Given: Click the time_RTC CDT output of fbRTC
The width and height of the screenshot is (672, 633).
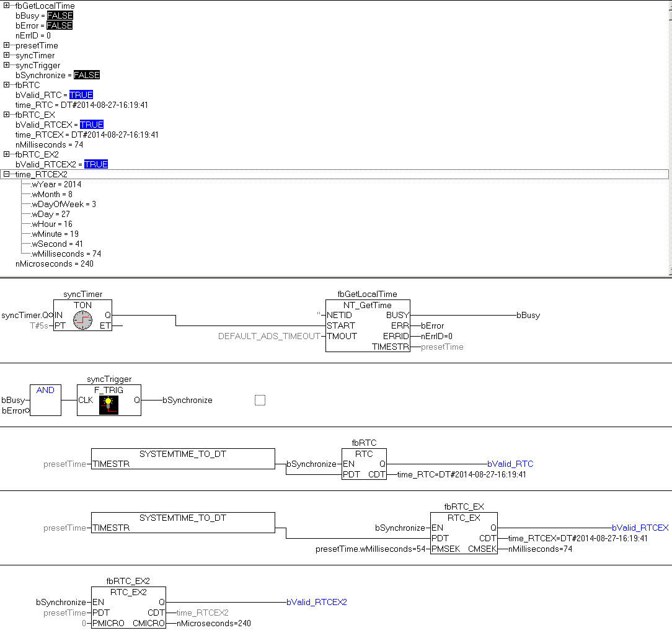Looking at the screenshot, I should coord(462,474).
